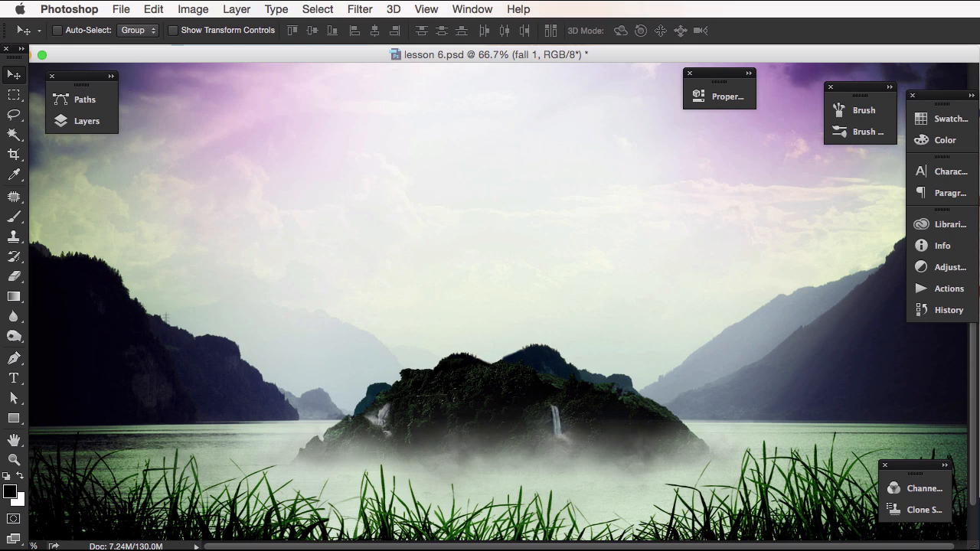Select the Path Selection tool
Screen dimensions: 980x551
coord(14,398)
